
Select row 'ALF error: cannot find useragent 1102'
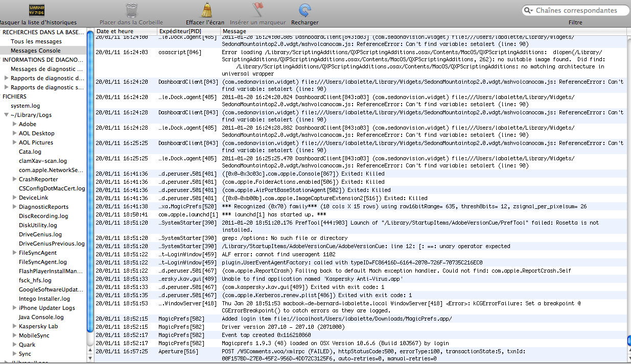coord(360,254)
